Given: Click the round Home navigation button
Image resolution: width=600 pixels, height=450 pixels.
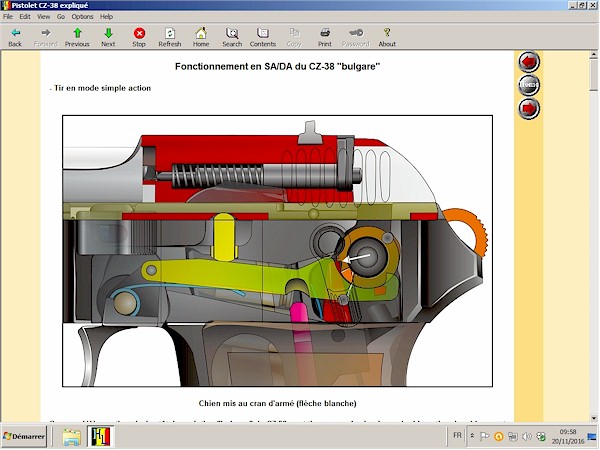Looking at the screenshot, I should pyautogui.click(x=529, y=85).
